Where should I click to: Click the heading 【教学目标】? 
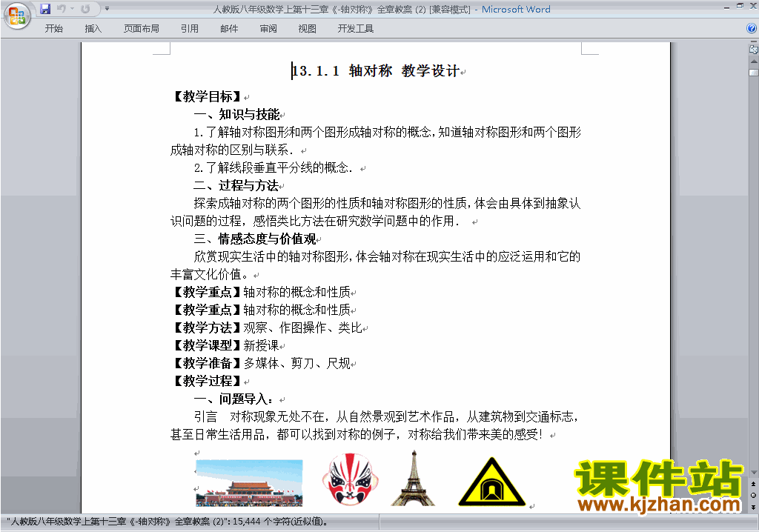[x=208, y=96]
